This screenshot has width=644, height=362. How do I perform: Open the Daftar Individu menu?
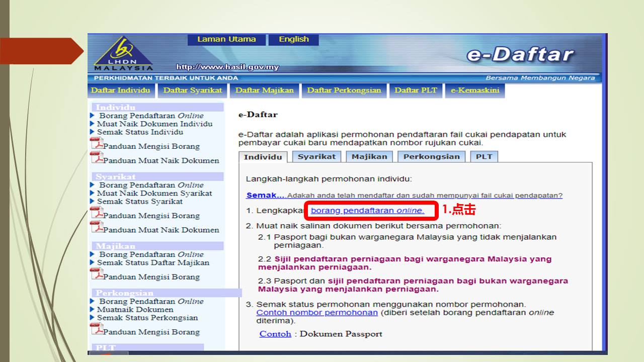[121, 91]
